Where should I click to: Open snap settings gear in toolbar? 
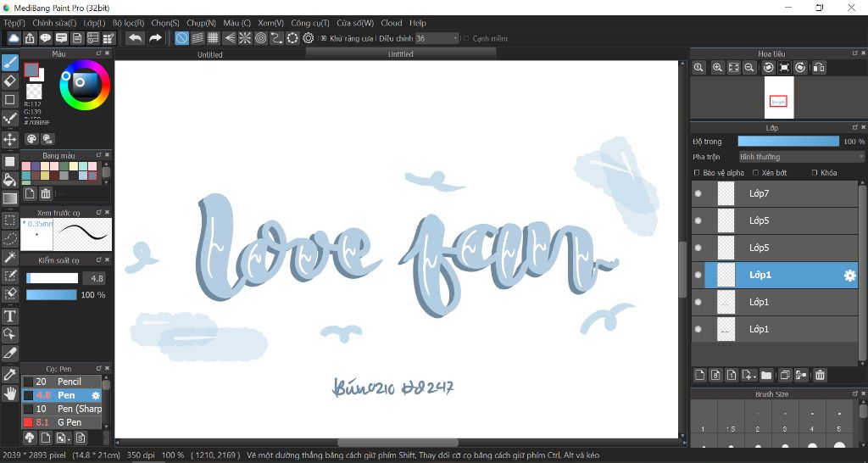pyautogui.click(x=309, y=38)
